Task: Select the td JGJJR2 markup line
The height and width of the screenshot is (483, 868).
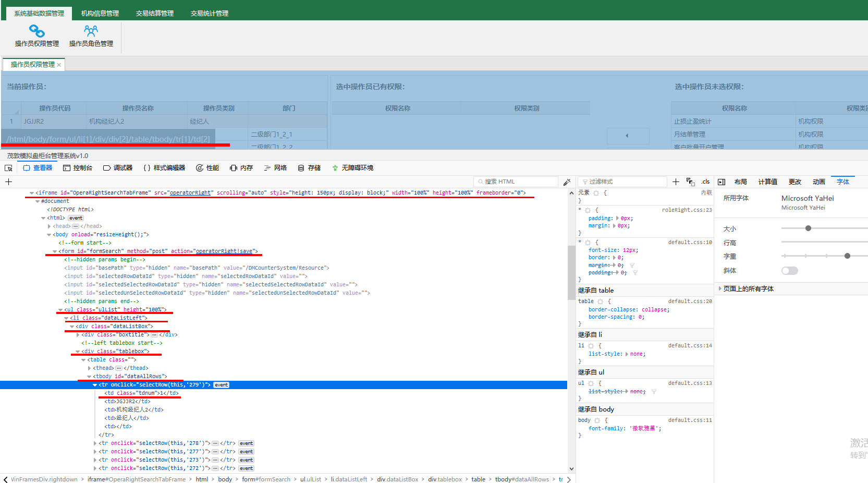Action: 128,402
